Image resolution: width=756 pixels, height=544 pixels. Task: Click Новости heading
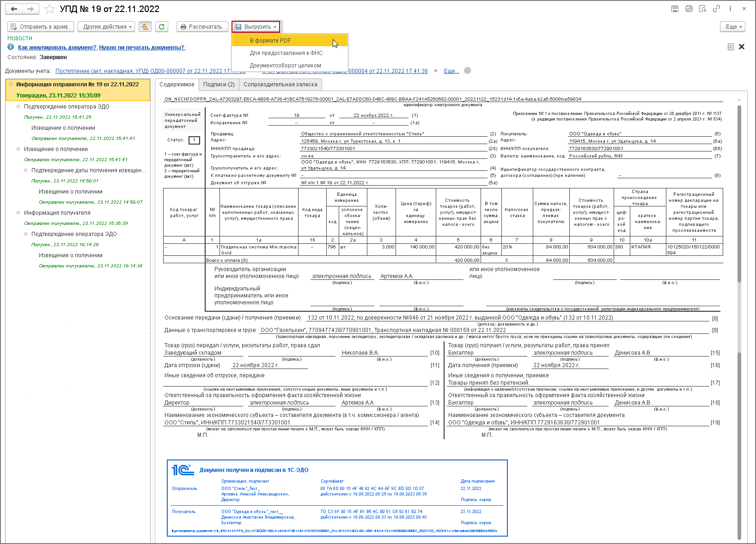tap(20, 38)
